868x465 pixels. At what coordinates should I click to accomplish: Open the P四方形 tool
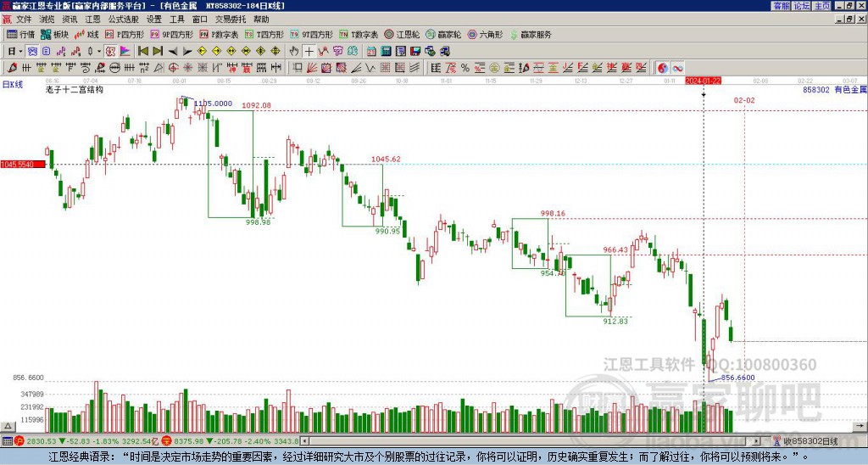tap(125, 34)
